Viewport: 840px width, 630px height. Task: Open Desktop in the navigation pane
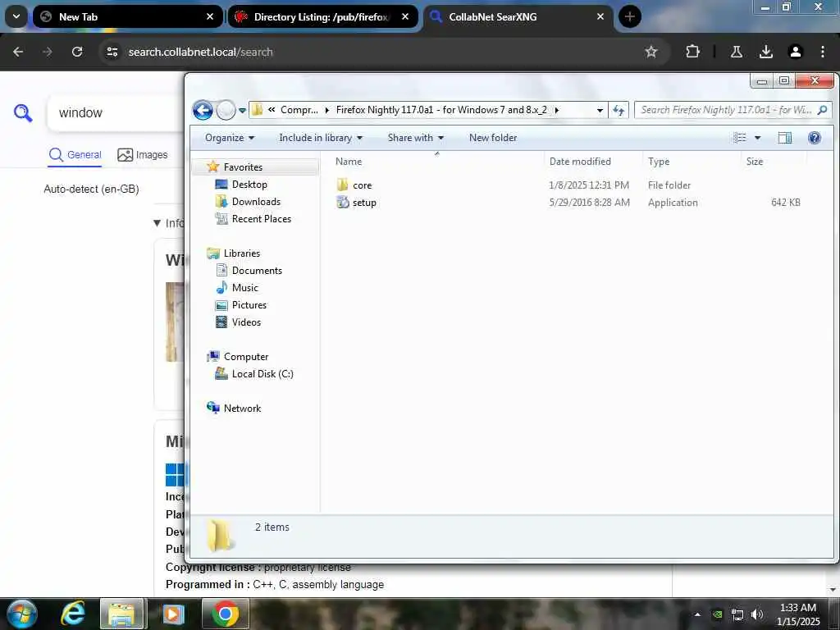pyautogui.click(x=249, y=185)
